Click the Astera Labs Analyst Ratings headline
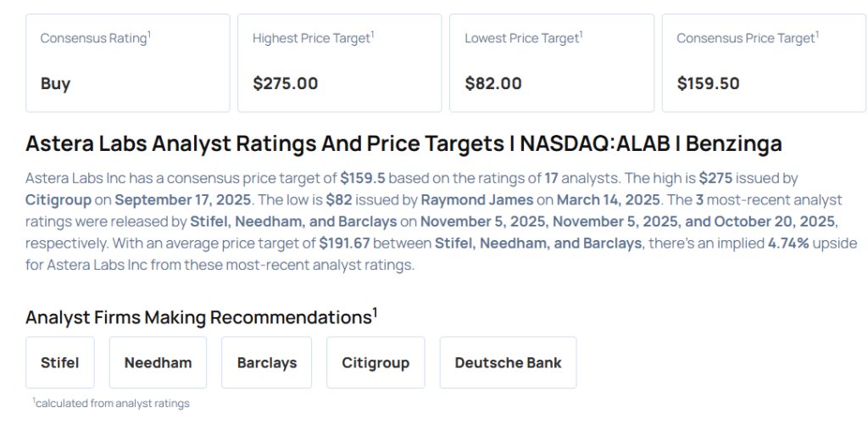The width and height of the screenshot is (868, 436). coord(403,143)
